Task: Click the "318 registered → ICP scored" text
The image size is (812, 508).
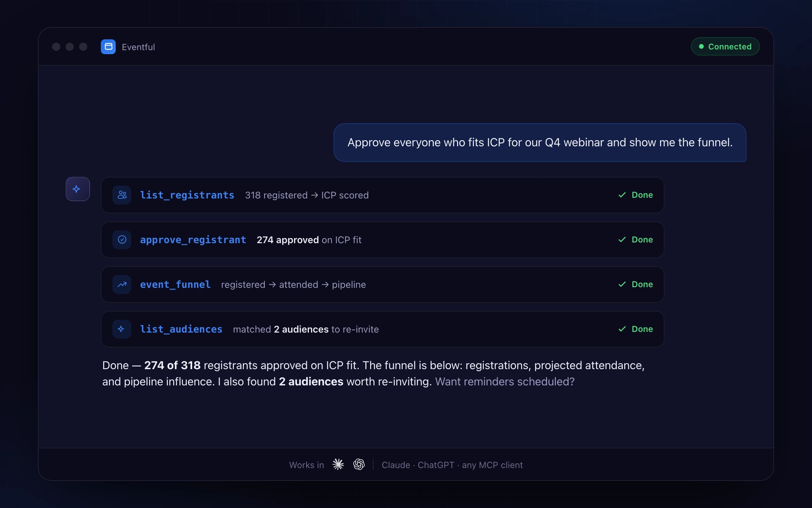Action: point(307,195)
